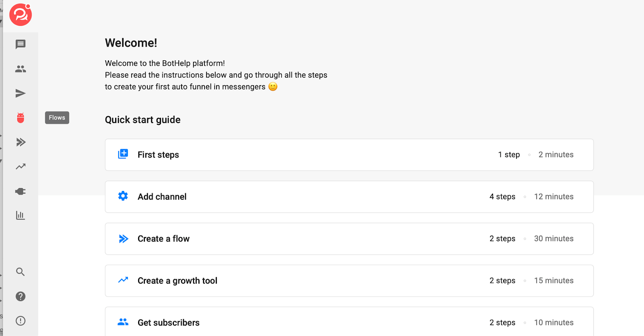
Task: Expand the Create a flow guide section
Action: point(349,239)
